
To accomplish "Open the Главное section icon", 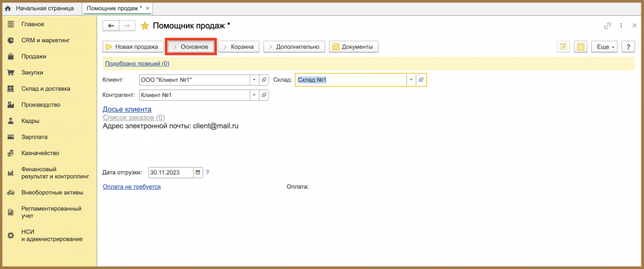I will pyautogui.click(x=11, y=25).
